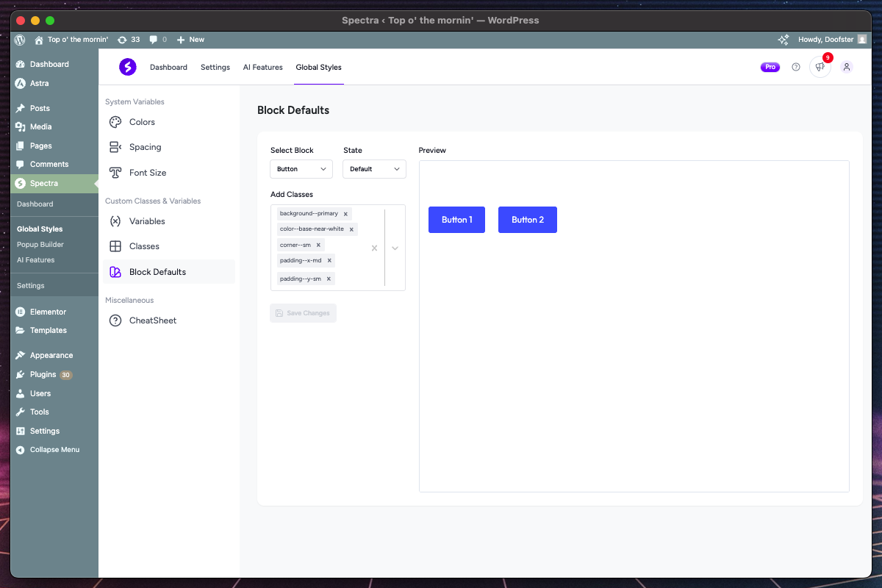Open the CheatSheet page
882x588 pixels.
tap(152, 320)
